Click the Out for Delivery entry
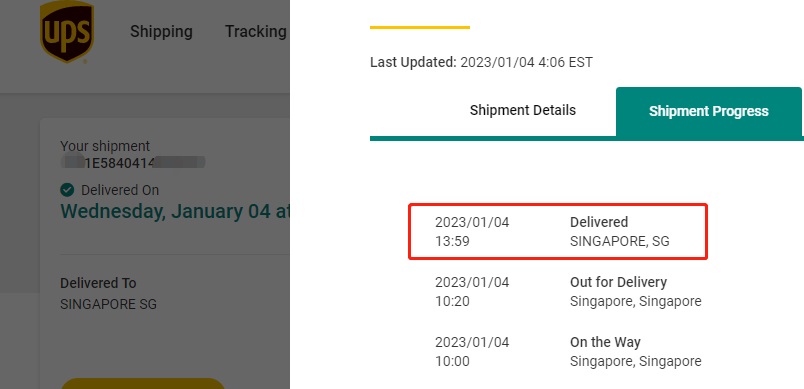This screenshot has height=389, width=804. (568, 292)
